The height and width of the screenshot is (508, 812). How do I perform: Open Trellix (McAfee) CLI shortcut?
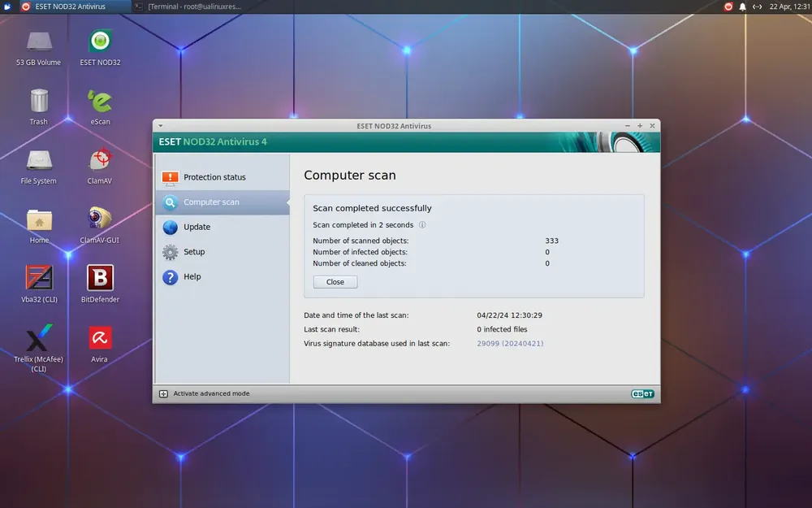tap(38, 348)
